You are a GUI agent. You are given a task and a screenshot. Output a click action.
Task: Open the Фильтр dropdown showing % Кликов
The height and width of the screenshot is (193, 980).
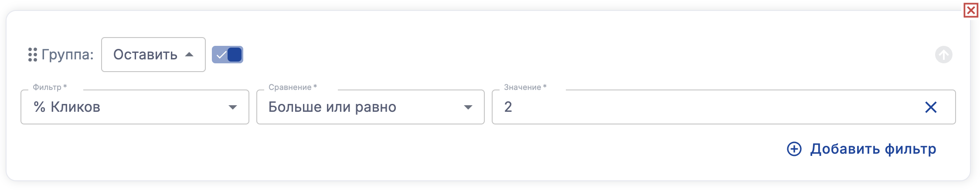point(131,107)
